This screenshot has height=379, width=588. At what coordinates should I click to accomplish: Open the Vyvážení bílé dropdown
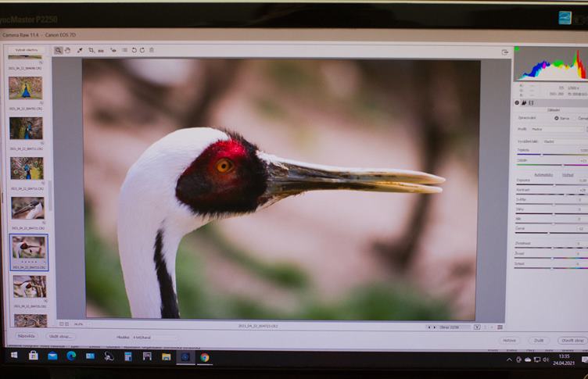565,141
